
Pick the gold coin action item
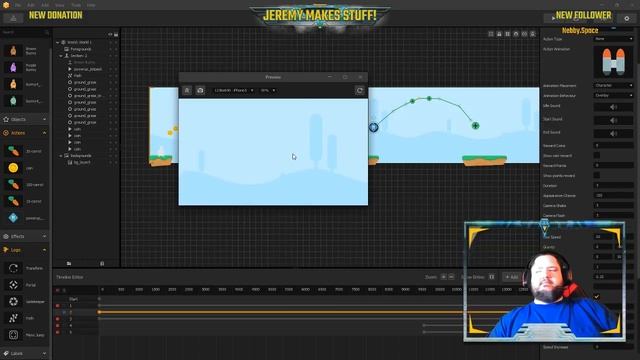tap(13, 168)
